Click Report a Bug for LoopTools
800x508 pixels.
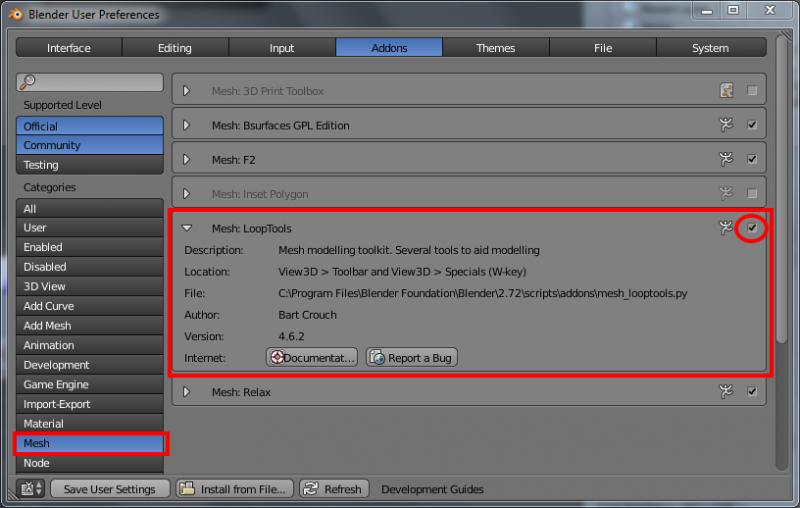click(x=411, y=358)
